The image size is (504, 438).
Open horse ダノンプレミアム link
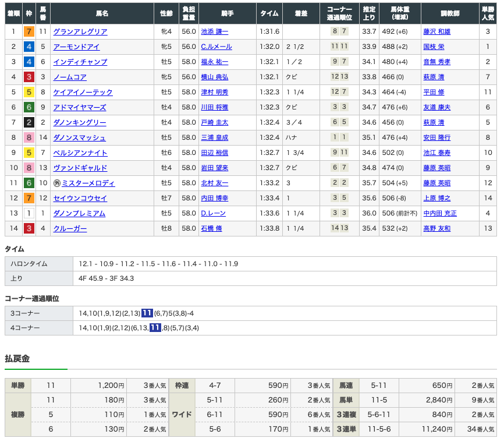coord(79,213)
